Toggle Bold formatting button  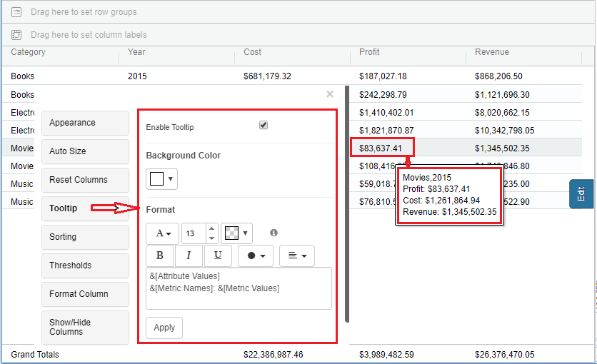[160, 256]
